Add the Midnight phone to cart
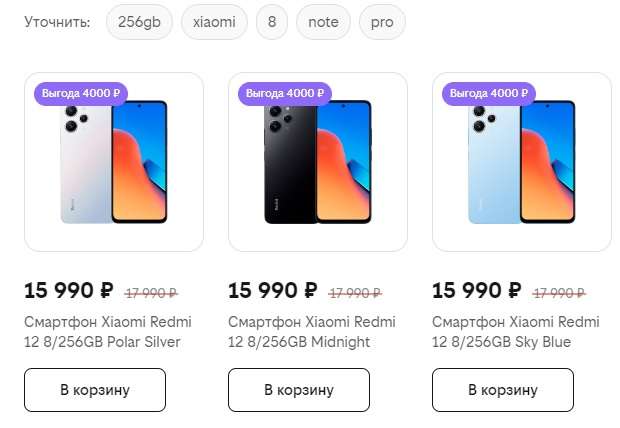This screenshot has height=428, width=620. [299, 390]
